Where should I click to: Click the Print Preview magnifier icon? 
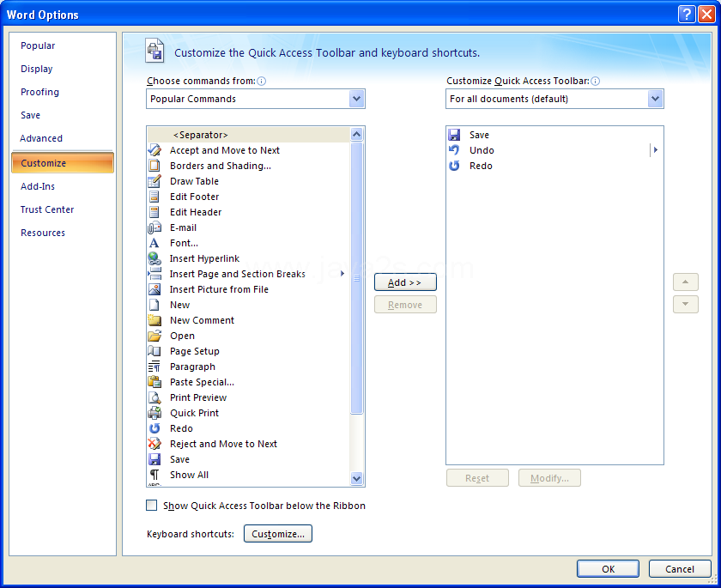[154, 397]
